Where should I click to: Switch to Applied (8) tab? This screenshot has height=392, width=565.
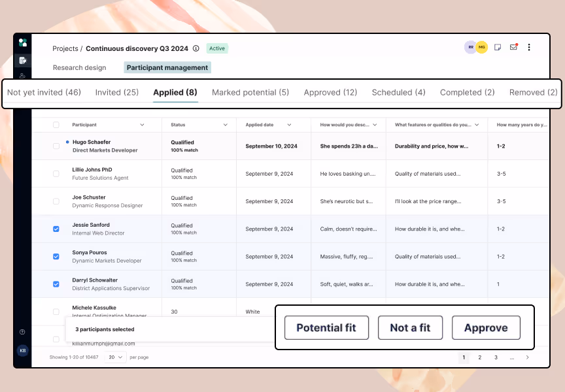pos(175,93)
